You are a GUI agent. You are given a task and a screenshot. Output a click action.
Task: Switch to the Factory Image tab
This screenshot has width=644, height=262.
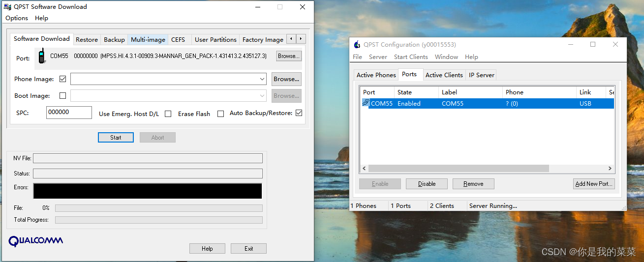pos(263,40)
